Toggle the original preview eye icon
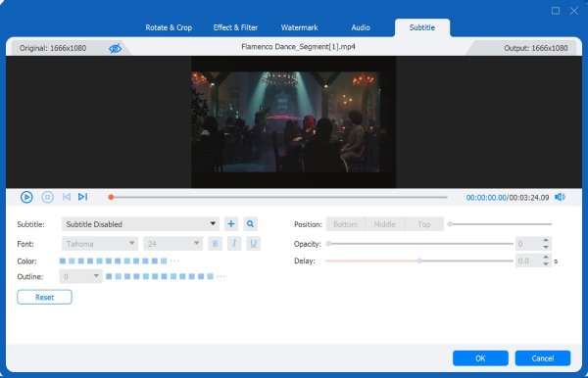 (x=115, y=48)
